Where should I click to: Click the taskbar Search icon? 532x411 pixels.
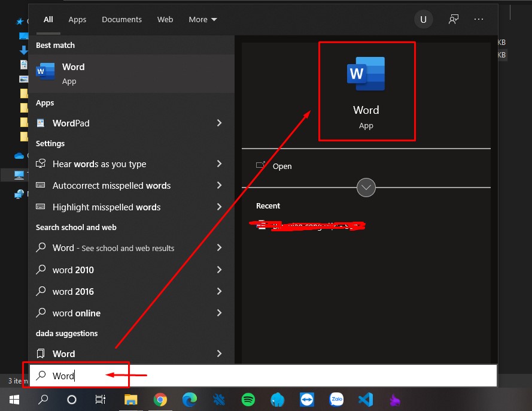click(x=43, y=400)
